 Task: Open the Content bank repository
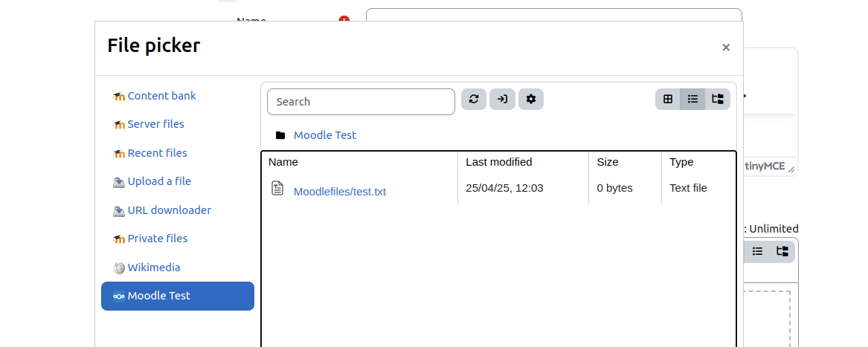pyautogui.click(x=161, y=96)
